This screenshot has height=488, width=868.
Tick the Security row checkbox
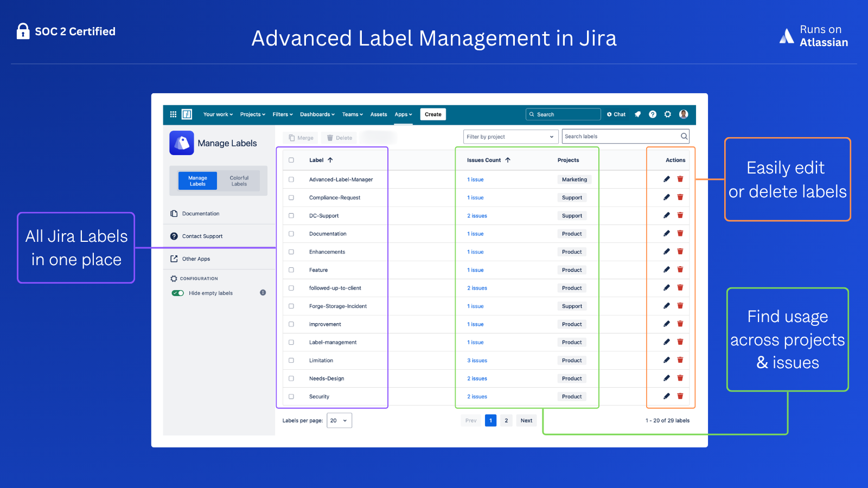(x=291, y=396)
